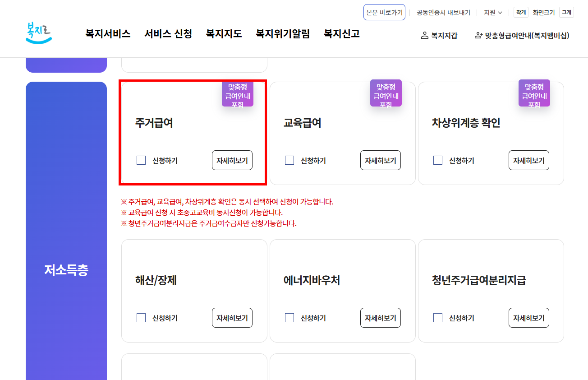The width and height of the screenshot is (588, 380).
Task: Open the 복지서비스 menu
Action: (108, 34)
